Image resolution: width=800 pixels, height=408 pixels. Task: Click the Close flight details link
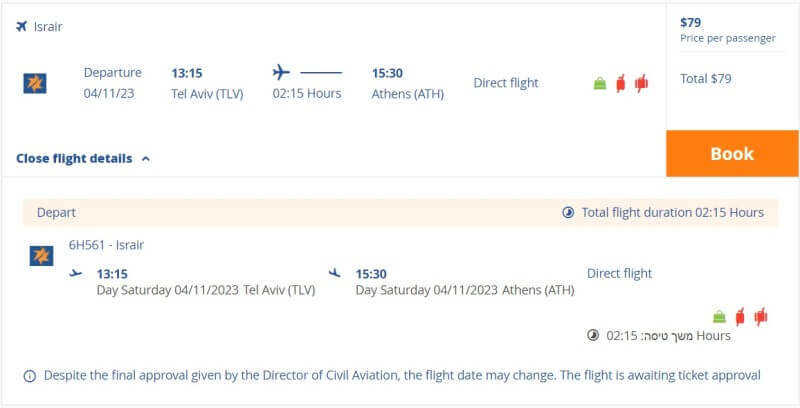[x=74, y=159]
